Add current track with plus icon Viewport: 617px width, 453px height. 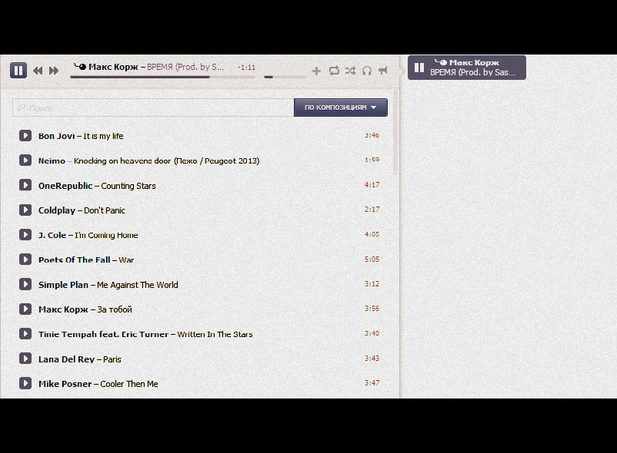(316, 71)
